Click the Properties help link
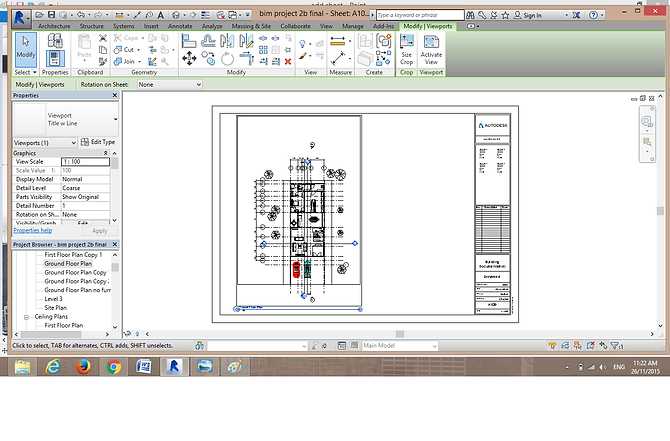 point(32,231)
